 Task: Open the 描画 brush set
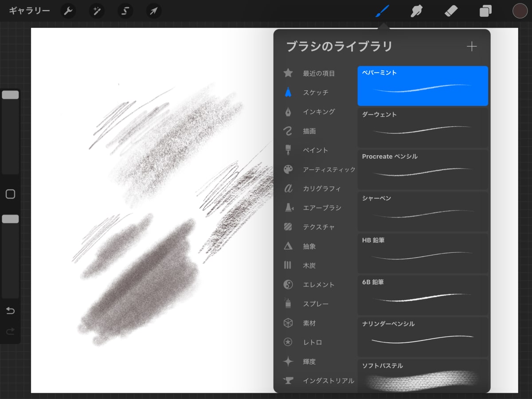point(319,131)
